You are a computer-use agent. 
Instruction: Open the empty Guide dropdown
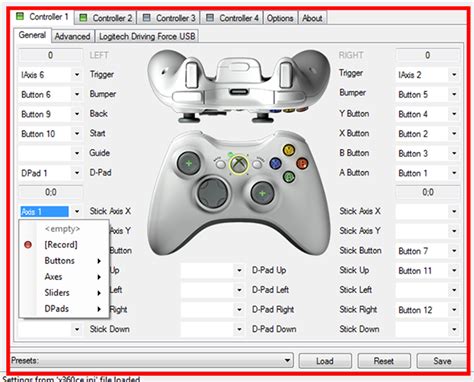click(50, 153)
